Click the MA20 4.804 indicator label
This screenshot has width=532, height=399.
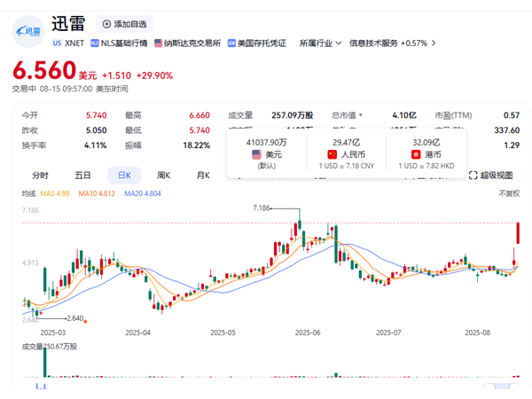143,193
